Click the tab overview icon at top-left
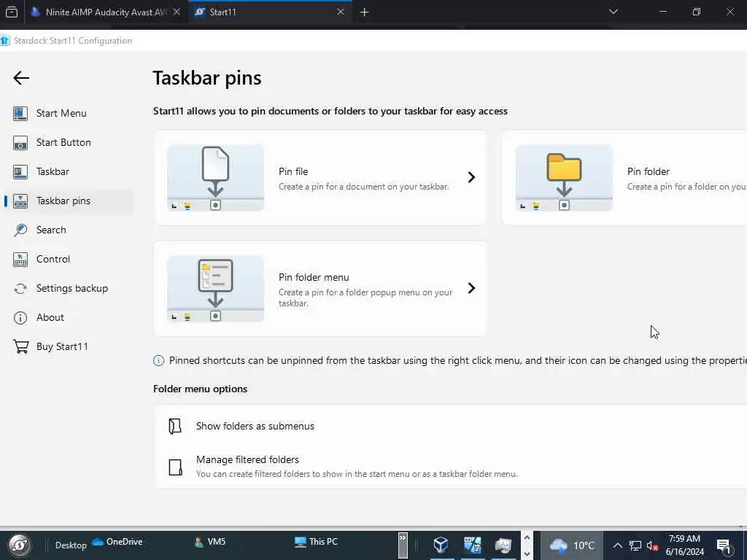 [x=12, y=12]
